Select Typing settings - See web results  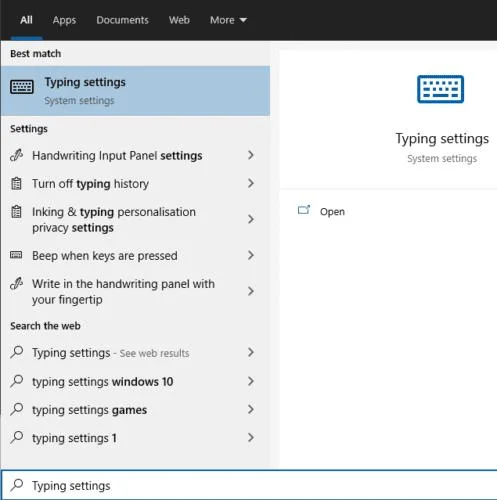[x=135, y=352]
